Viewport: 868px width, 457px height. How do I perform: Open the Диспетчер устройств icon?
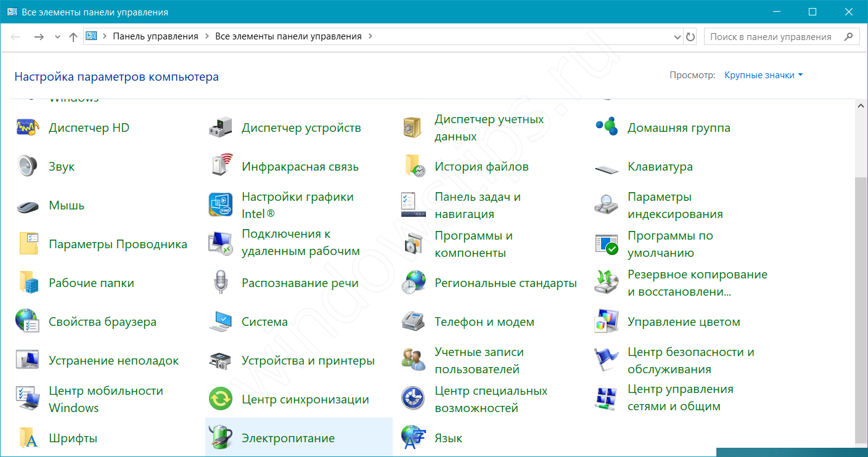pyautogui.click(x=221, y=128)
